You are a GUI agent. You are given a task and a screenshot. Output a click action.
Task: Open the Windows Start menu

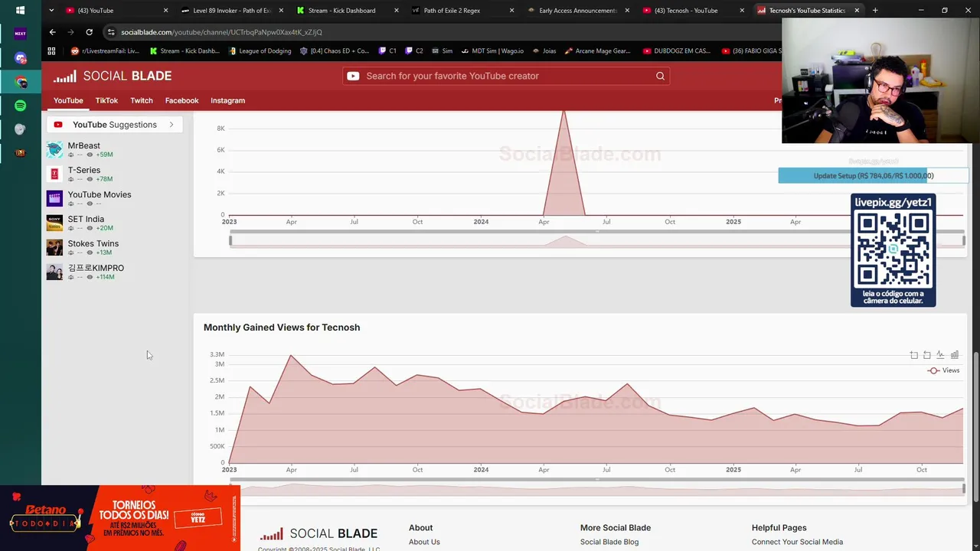pyautogui.click(x=20, y=11)
